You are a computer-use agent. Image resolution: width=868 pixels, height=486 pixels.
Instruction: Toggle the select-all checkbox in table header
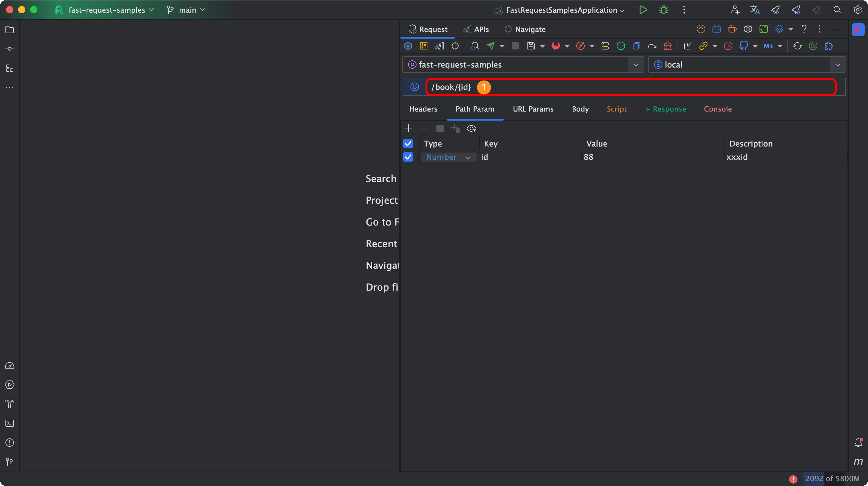[408, 144]
